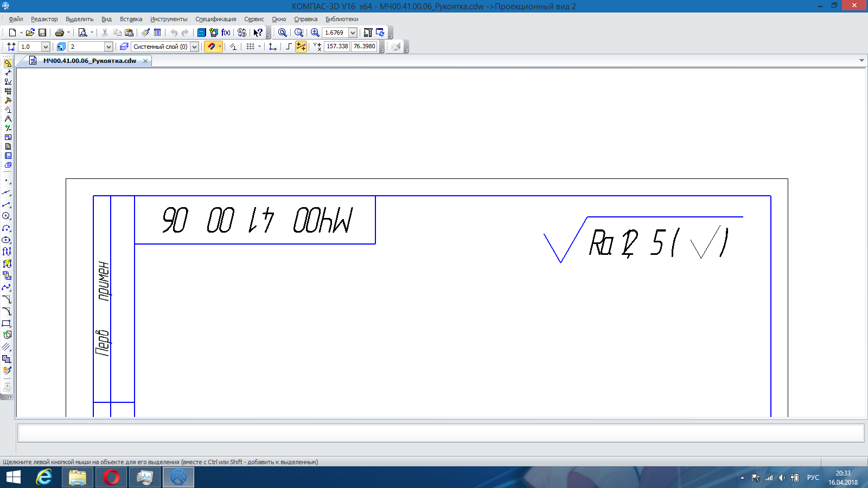Click the view state icon beside the scale box
Screen dimensions: 868x488
click(x=61, y=47)
